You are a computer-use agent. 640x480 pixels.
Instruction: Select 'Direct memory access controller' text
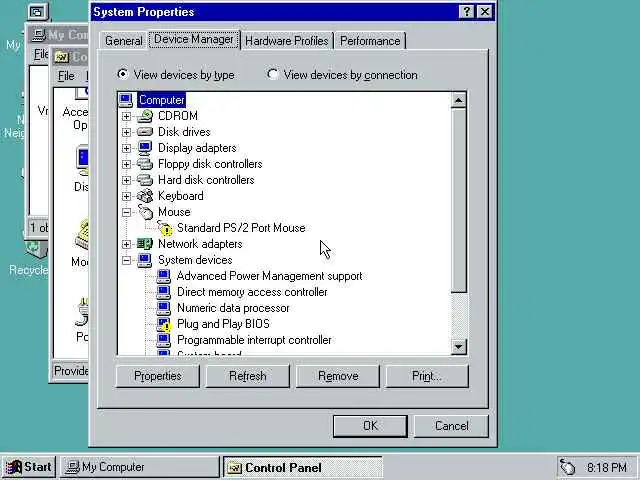(x=252, y=292)
